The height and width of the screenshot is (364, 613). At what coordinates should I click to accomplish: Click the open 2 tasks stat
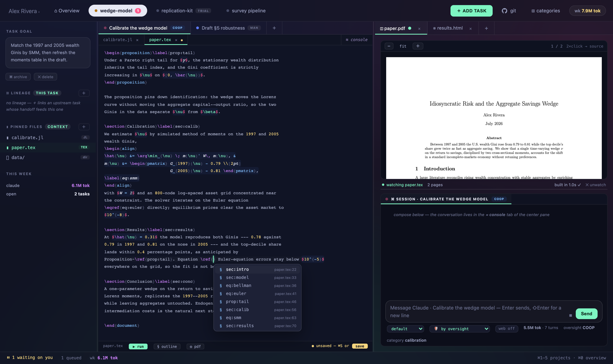point(48,194)
